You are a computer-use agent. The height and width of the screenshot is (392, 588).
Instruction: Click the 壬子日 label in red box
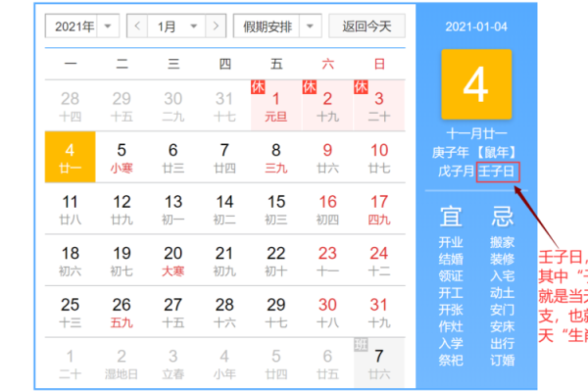coord(496,172)
